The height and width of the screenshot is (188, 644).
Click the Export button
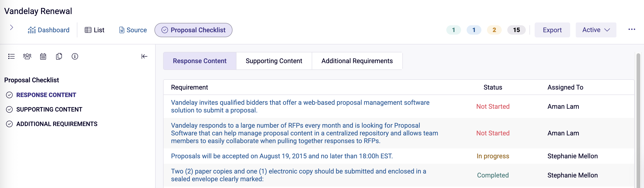(x=552, y=30)
